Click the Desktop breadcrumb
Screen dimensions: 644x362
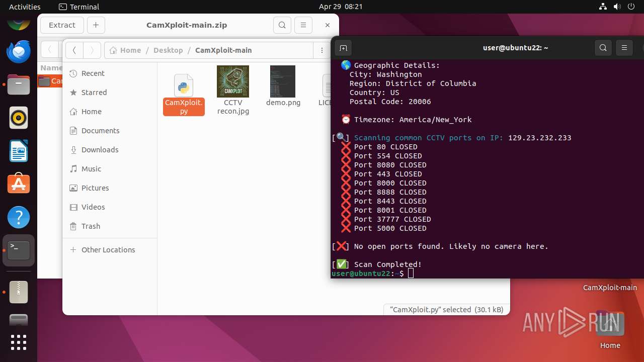coord(168,50)
